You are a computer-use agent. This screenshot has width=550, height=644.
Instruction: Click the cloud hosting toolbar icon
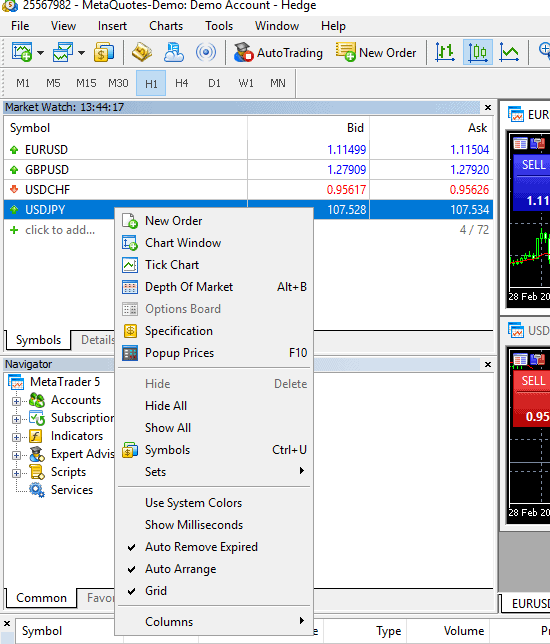point(174,52)
